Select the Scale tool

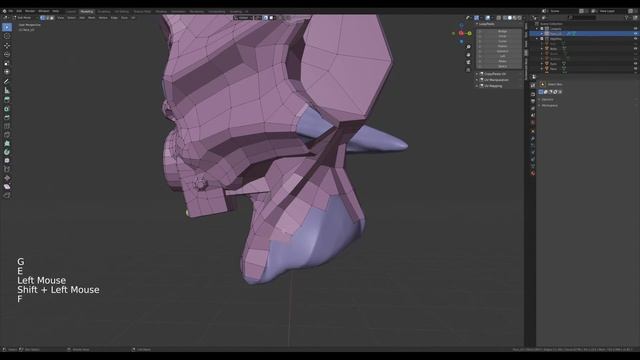pos(7,63)
